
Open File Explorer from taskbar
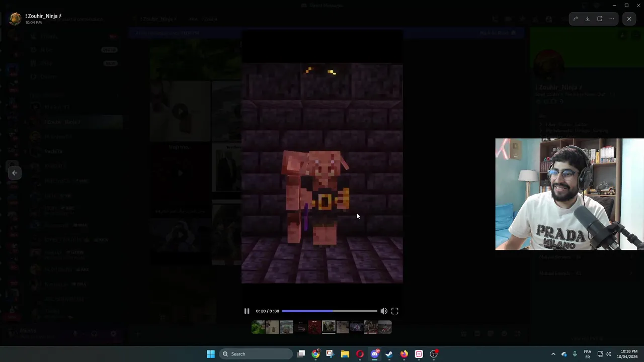point(345,354)
